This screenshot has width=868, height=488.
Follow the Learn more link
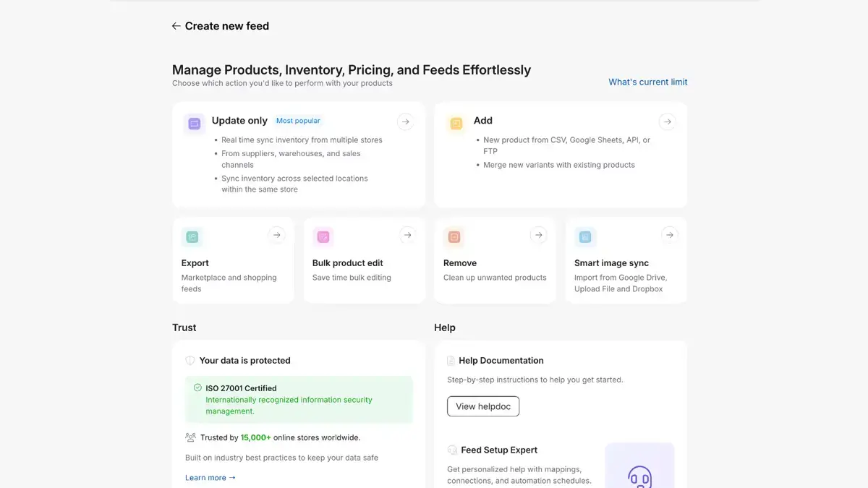(x=210, y=478)
